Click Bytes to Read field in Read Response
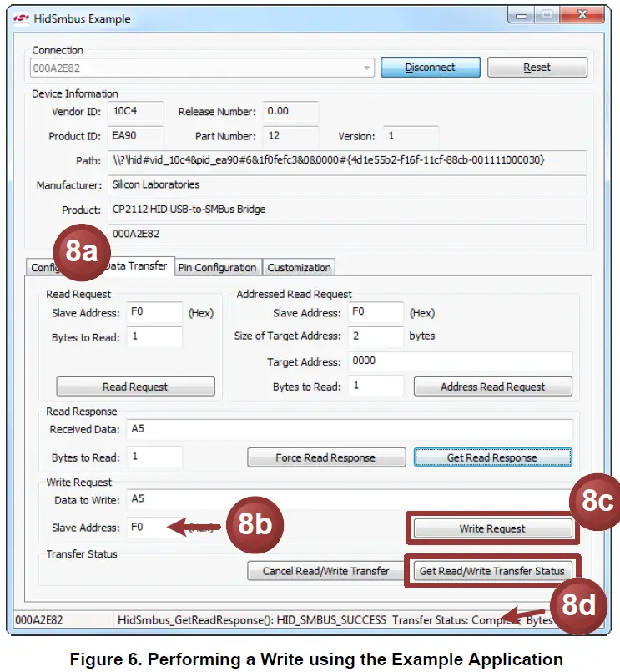This screenshot has height=672, width=620. pyautogui.click(x=154, y=457)
